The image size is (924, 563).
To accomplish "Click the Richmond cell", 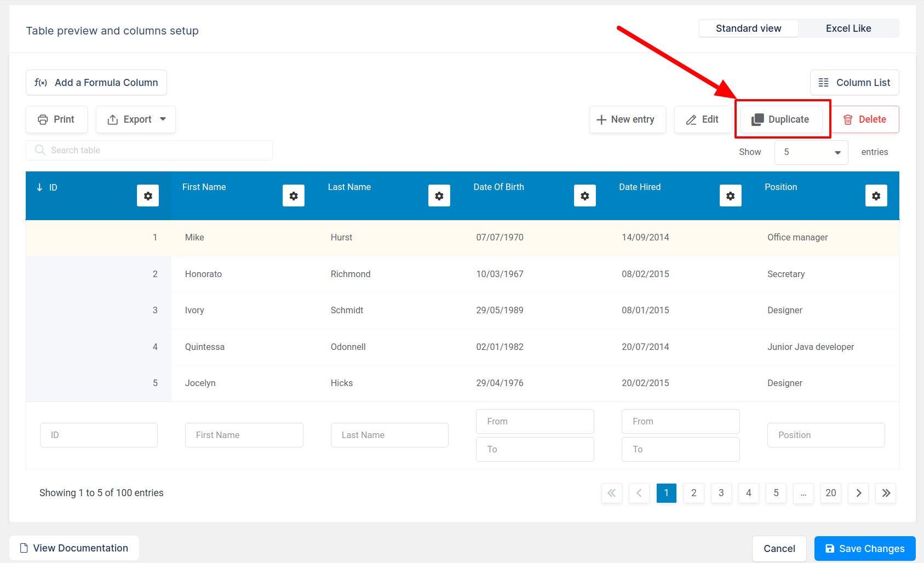I will tap(351, 274).
